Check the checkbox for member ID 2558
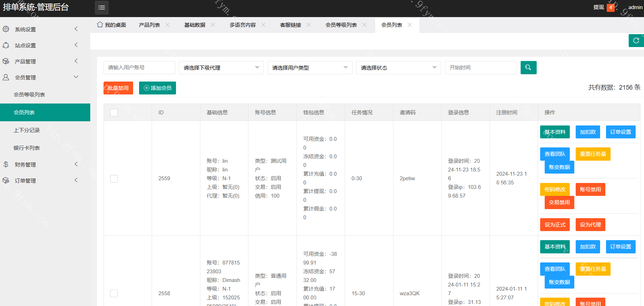The image size is (644, 306). [x=114, y=293]
